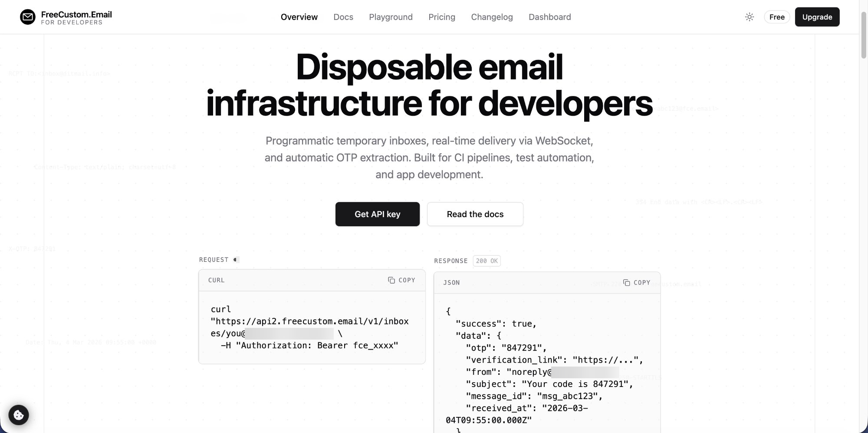The image size is (868, 433).
Task: Open the Playground nav item
Action: point(391,17)
